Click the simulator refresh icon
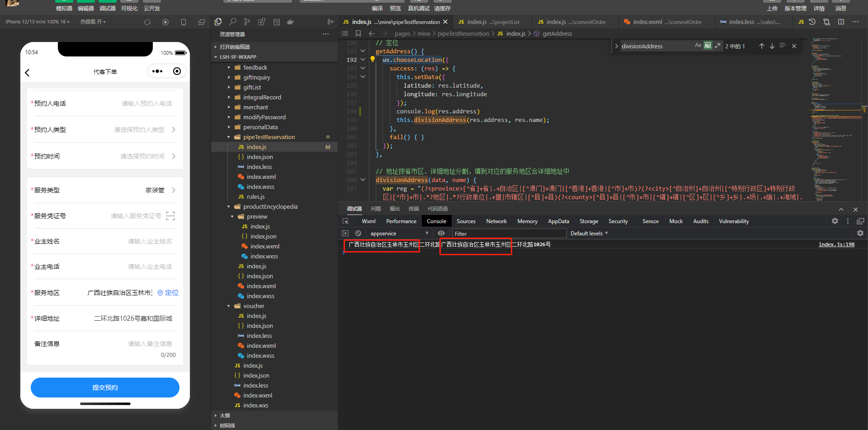Viewport: 868px width, 430px height. pyautogui.click(x=147, y=22)
